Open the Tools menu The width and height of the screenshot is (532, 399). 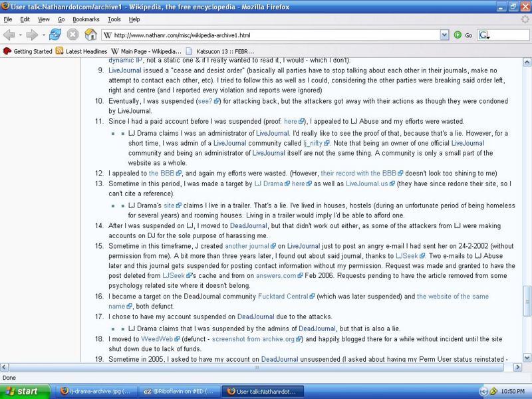[114, 20]
